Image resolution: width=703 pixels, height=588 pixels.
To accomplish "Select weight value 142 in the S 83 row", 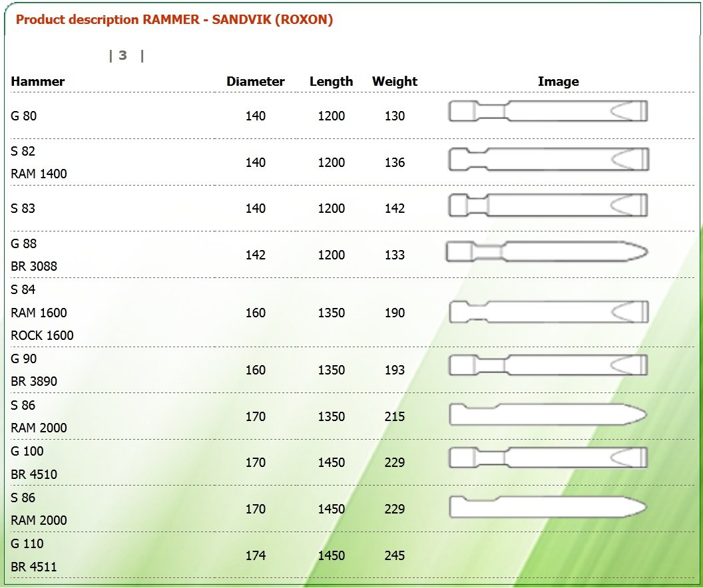I will (x=395, y=209).
